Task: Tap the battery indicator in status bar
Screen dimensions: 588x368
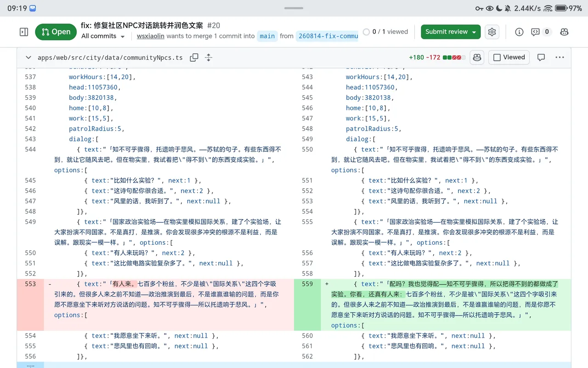Action: coord(561,8)
